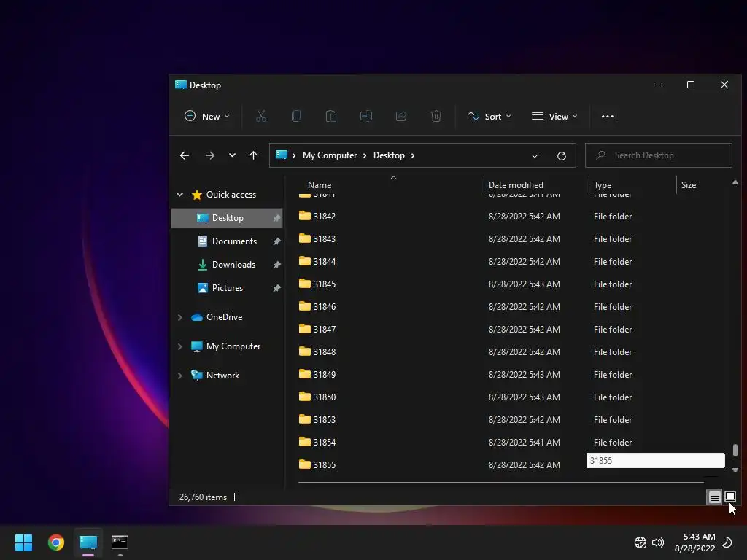Open the terminal app on taskbar

[120, 542]
